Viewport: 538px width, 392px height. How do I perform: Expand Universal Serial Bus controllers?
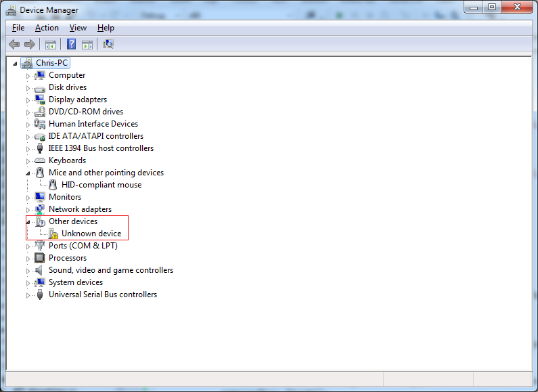pos(28,295)
